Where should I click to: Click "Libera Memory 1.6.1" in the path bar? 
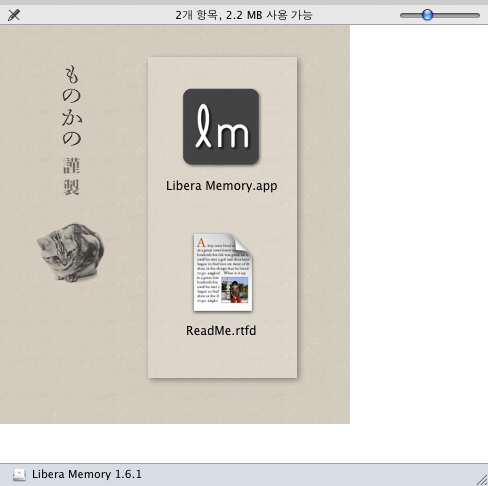(x=87, y=474)
